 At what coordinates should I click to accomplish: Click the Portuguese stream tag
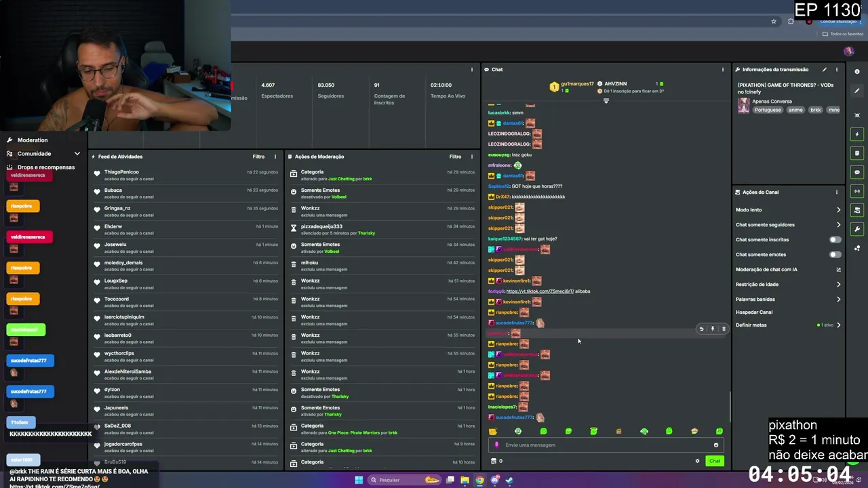(768, 110)
